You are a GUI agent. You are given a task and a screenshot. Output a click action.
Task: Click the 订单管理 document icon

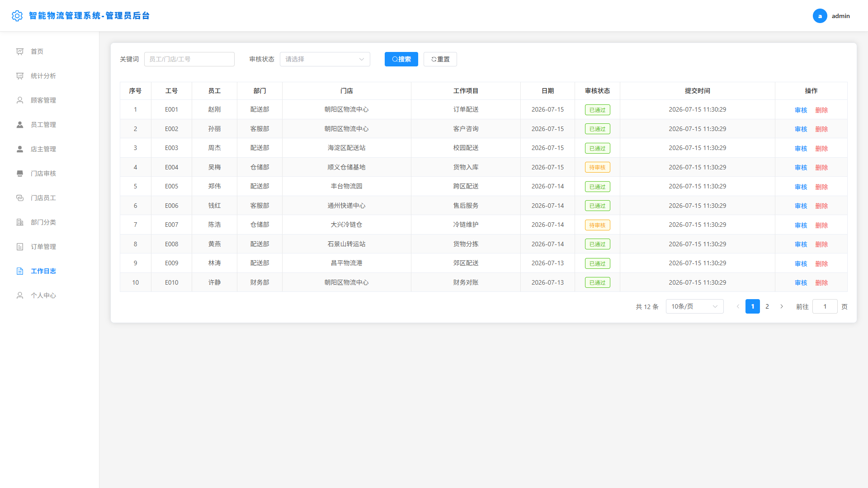click(x=20, y=247)
